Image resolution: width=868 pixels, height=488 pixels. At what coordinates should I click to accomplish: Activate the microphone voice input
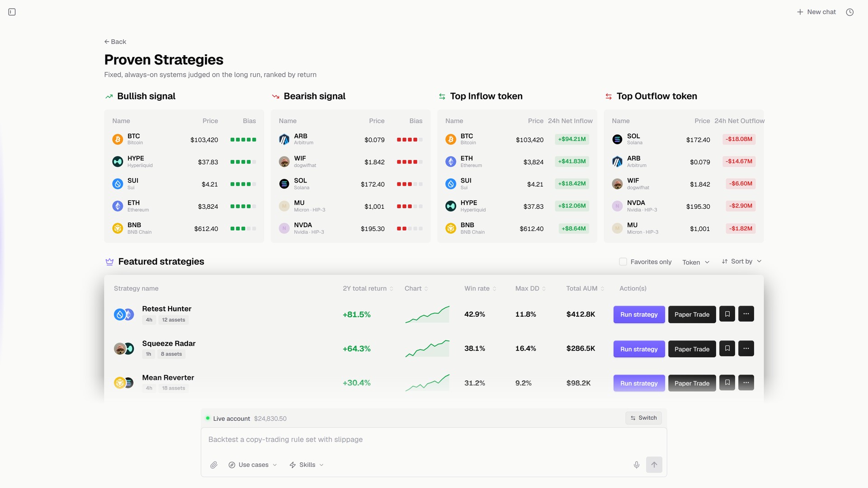point(637,465)
